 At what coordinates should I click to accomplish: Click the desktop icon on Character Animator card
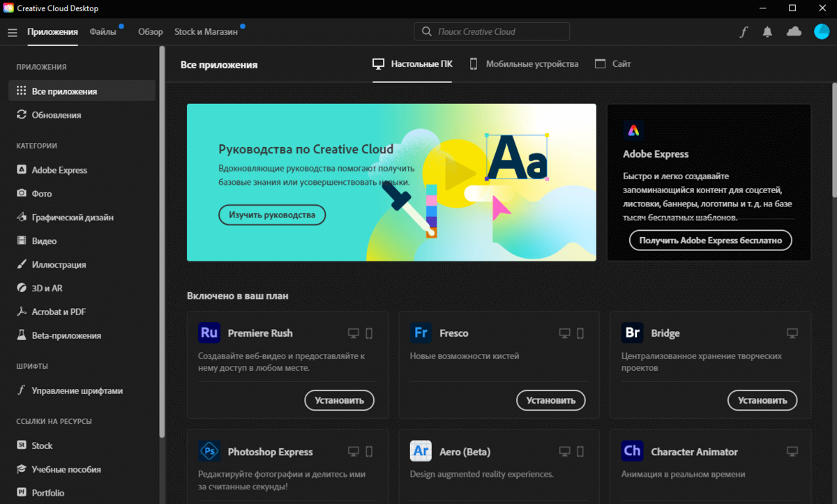pos(792,452)
